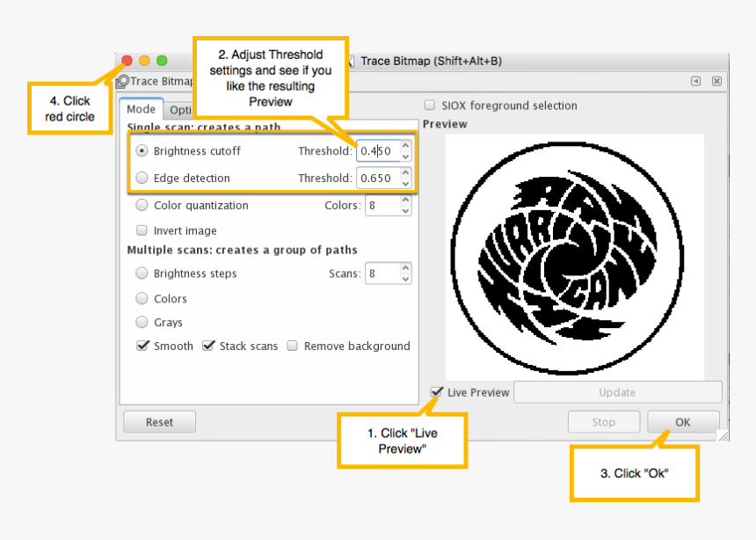Screen dimensions: 756x540
Task: Enable SIOX foreground selection
Action: tap(430, 105)
